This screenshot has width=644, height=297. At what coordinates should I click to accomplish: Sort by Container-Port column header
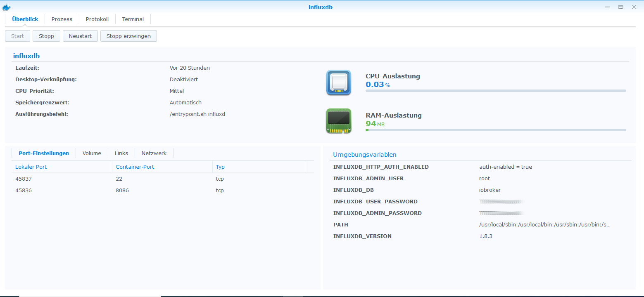tap(162, 167)
